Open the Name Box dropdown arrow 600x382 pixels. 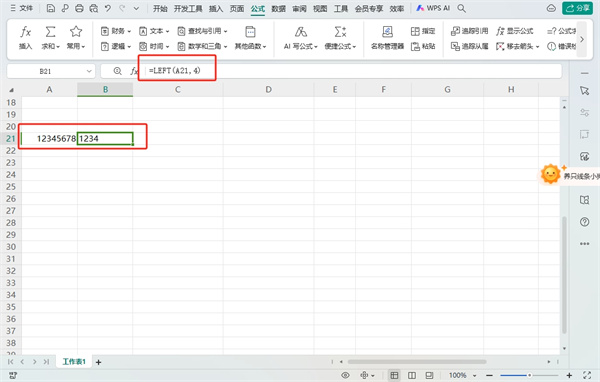[x=89, y=71]
